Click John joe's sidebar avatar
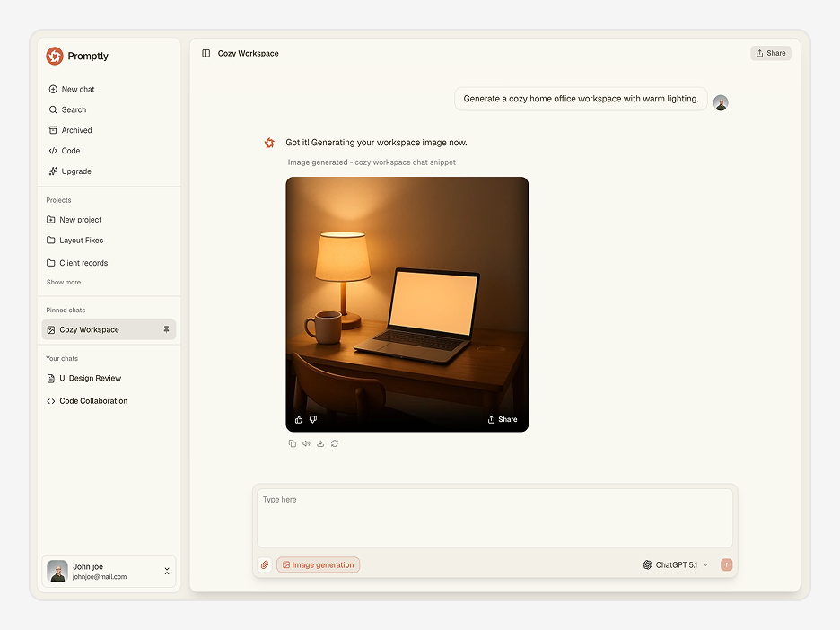The image size is (840, 630). tap(57, 571)
